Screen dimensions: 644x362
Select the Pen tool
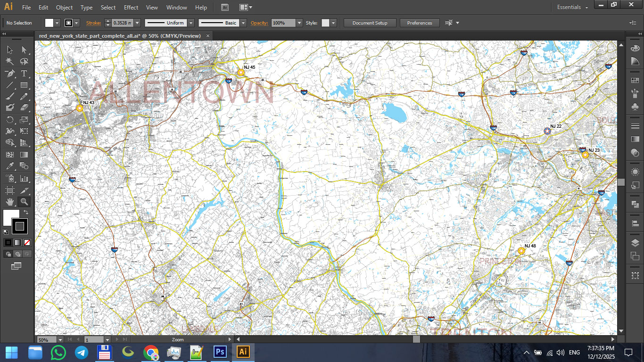(x=9, y=74)
